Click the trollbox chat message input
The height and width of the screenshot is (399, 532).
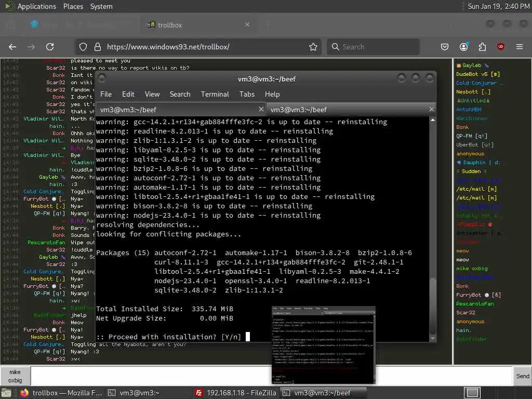point(271,376)
